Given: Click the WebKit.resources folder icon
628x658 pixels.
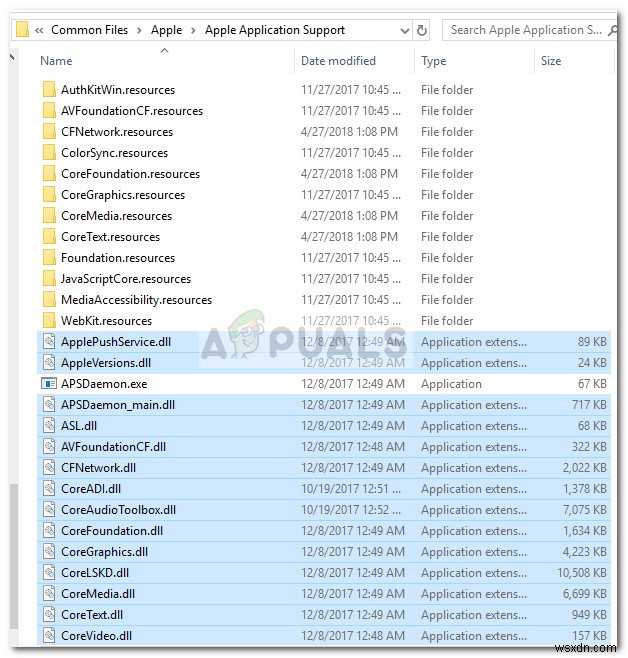Looking at the screenshot, I should (49, 320).
